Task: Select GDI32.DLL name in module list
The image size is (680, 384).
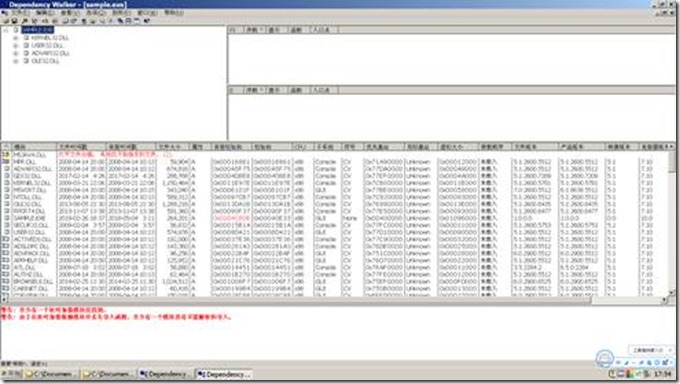Action: [27, 176]
